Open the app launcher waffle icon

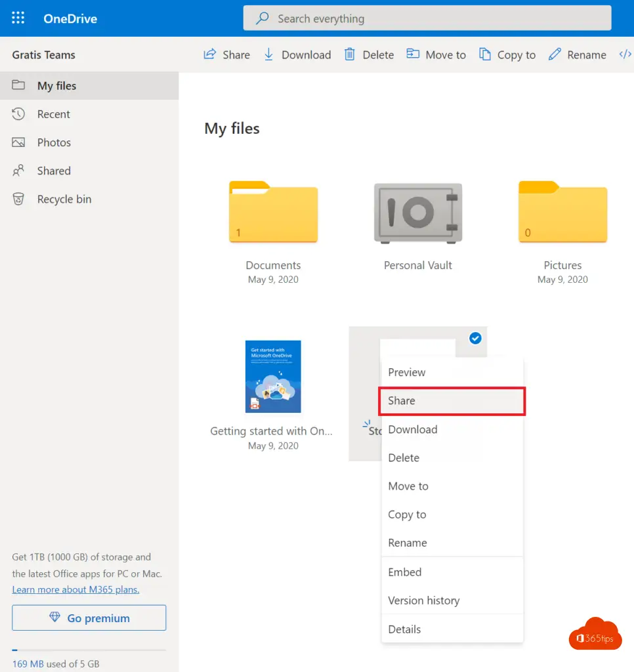pyautogui.click(x=18, y=18)
